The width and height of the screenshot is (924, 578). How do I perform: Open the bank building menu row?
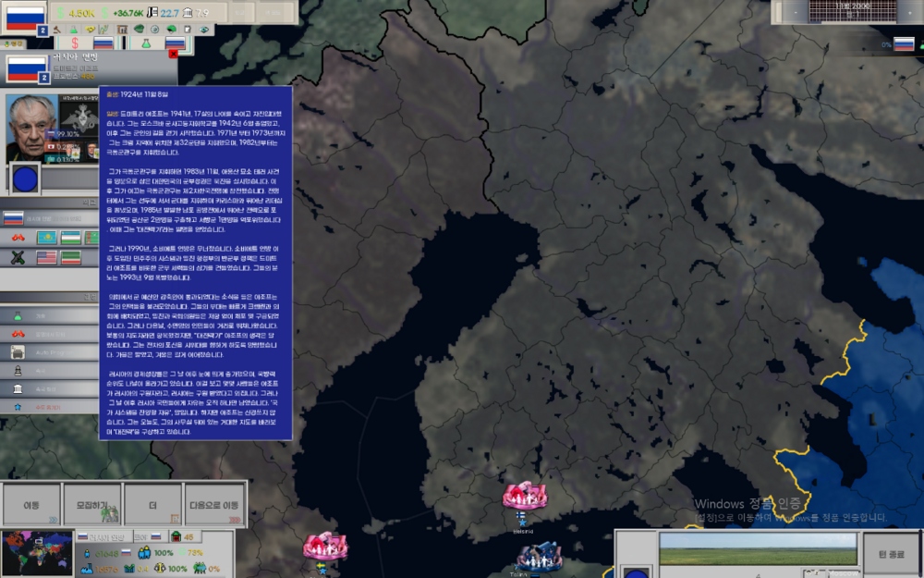pos(50,388)
